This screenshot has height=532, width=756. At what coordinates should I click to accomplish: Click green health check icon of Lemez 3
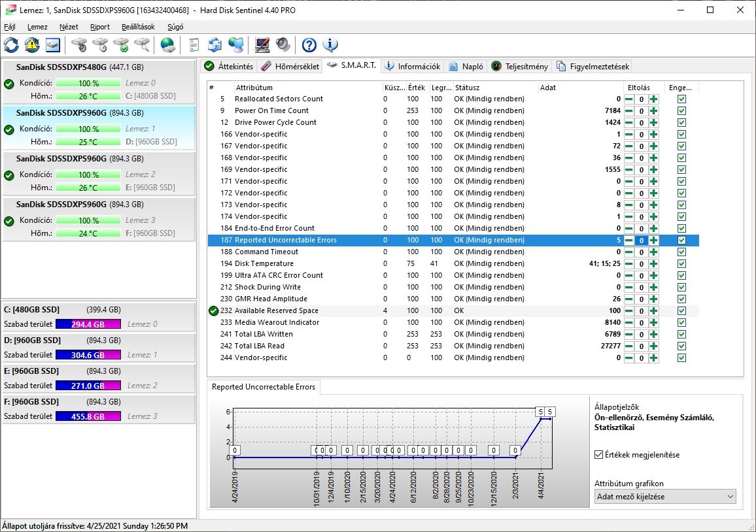(x=9, y=221)
